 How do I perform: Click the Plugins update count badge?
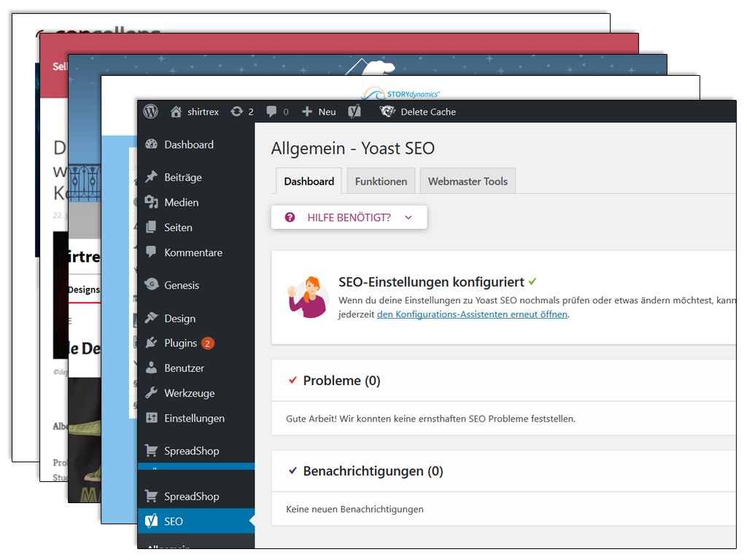[208, 343]
